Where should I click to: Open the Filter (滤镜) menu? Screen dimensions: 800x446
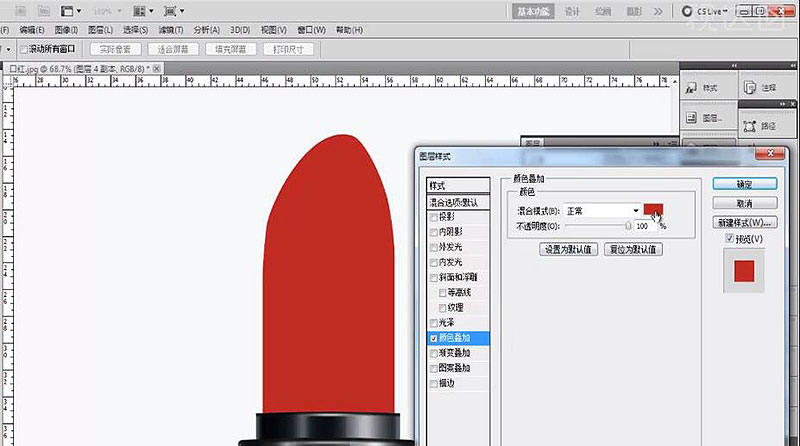click(170, 30)
